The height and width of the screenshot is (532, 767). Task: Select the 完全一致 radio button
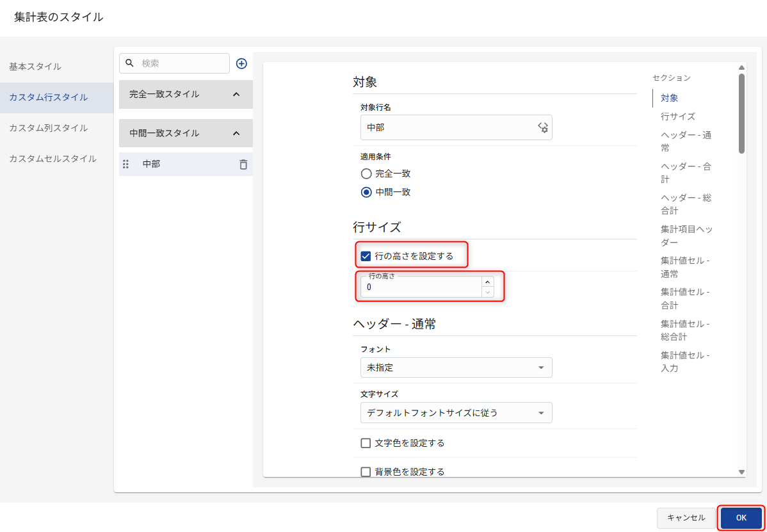[x=366, y=173]
